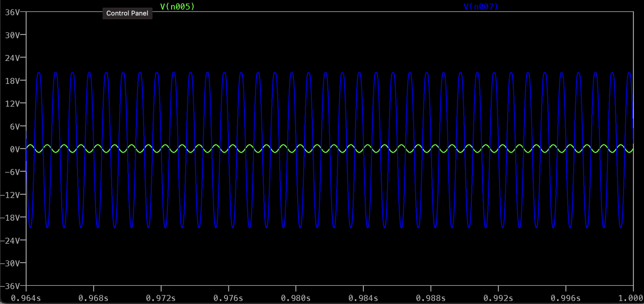Click the 0.968s time axis label
644x304 pixels.
[93, 298]
